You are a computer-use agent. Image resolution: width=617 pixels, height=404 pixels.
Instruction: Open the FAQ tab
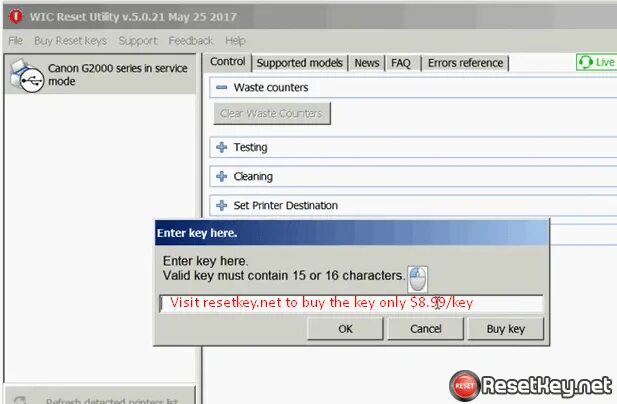[401, 63]
